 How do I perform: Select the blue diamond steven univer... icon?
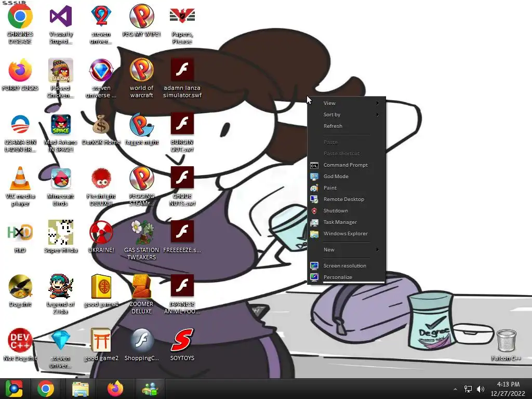(60, 340)
